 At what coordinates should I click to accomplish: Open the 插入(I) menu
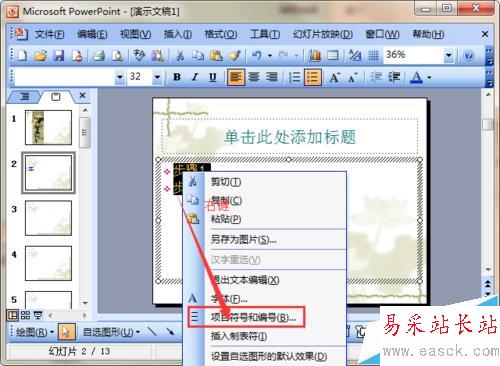(x=177, y=34)
